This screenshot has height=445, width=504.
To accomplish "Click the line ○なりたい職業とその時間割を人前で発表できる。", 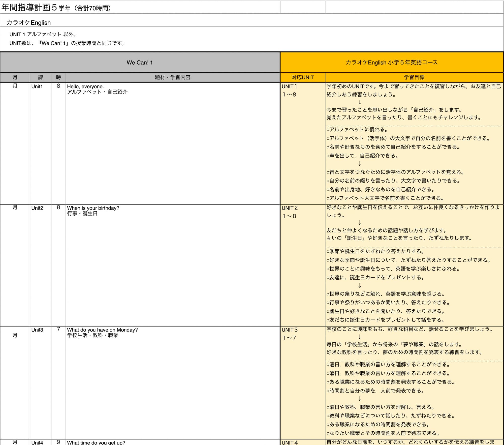I will tap(383, 433).
